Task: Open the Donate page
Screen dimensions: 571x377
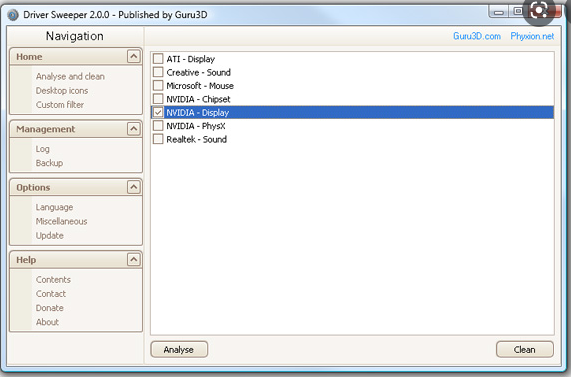Action: tap(50, 308)
